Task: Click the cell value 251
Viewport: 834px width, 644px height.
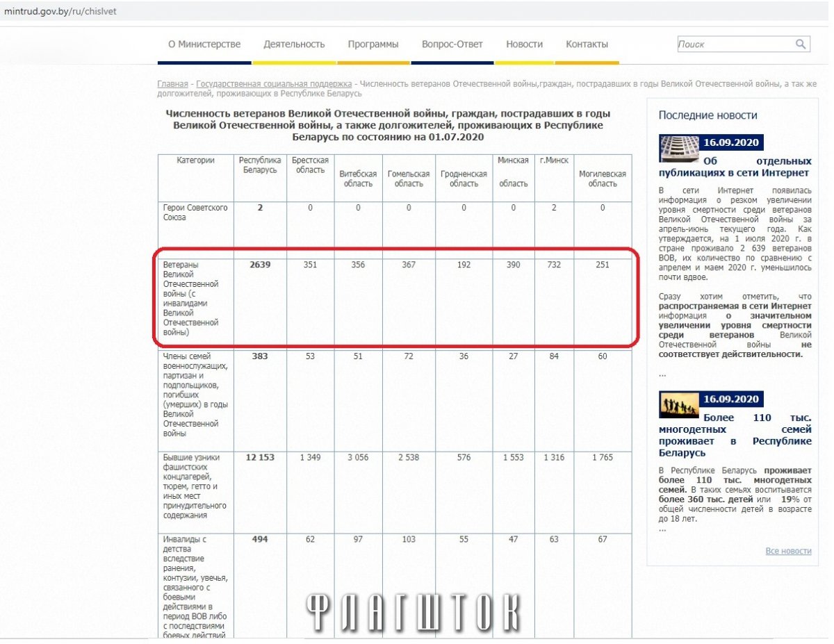Action: [603, 265]
